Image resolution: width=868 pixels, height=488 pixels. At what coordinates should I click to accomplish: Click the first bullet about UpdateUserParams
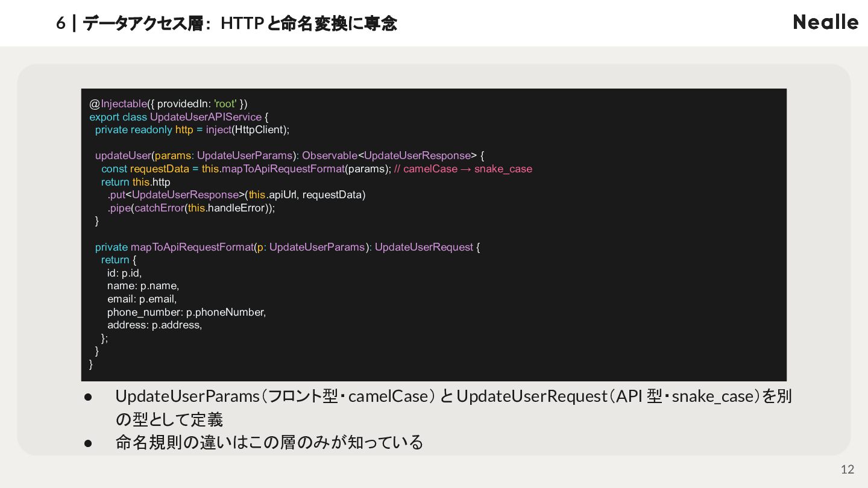click(x=453, y=407)
